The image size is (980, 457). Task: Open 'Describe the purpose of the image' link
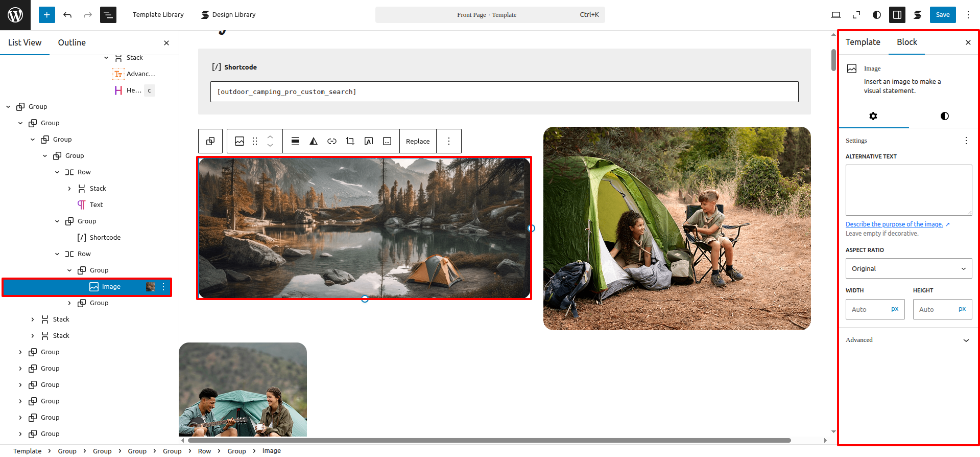tap(894, 224)
